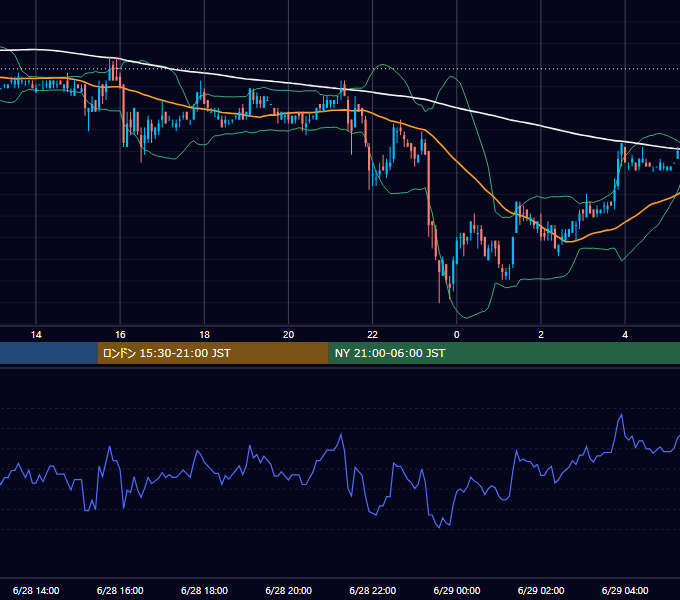Click hour label 4 on the price chart axis
The width and height of the screenshot is (680, 600).
pyautogui.click(x=625, y=335)
